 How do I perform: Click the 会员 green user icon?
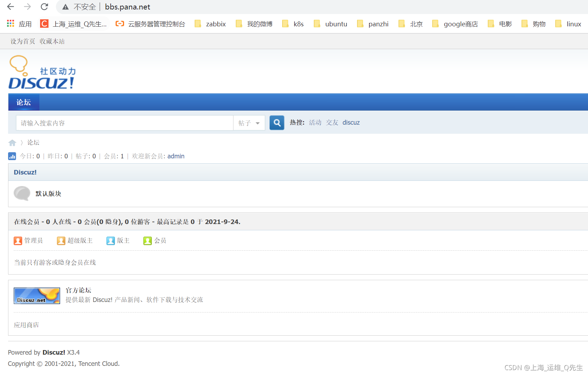pyautogui.click(x=148, y=241)
